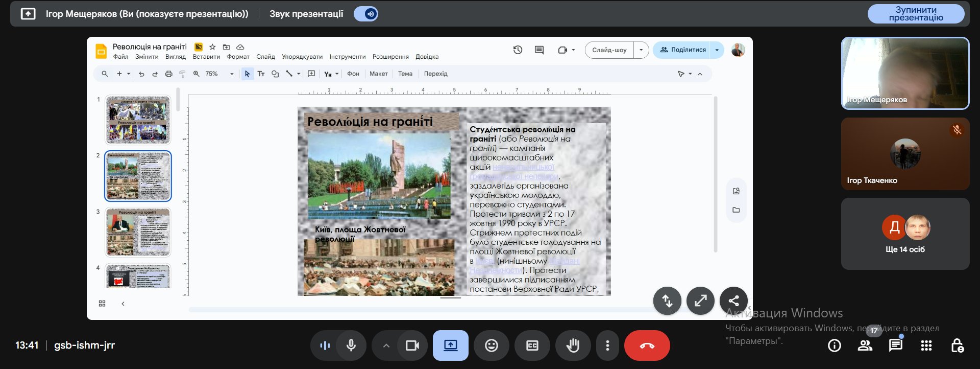
Task: Click Зупинити презентацію button
Action: click(916, 14)
